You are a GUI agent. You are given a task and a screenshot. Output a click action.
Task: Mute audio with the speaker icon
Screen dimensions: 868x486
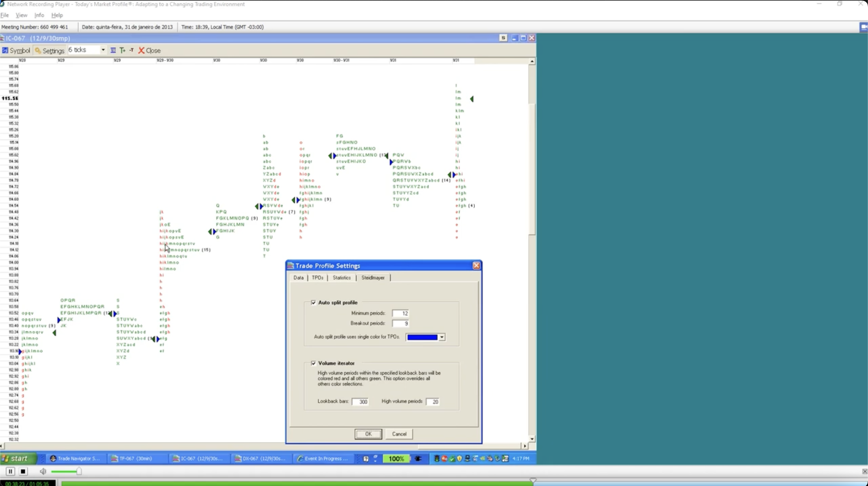[x=43, y=471]
